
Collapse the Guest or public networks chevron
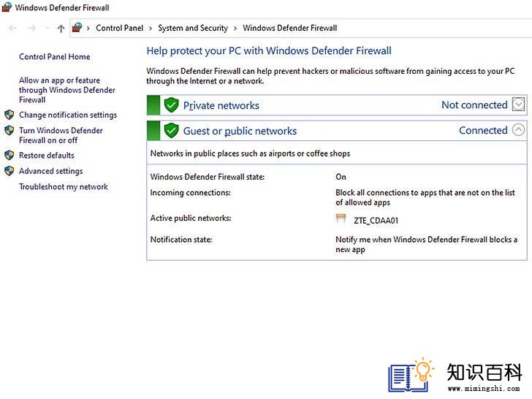(x=518, y=129)
